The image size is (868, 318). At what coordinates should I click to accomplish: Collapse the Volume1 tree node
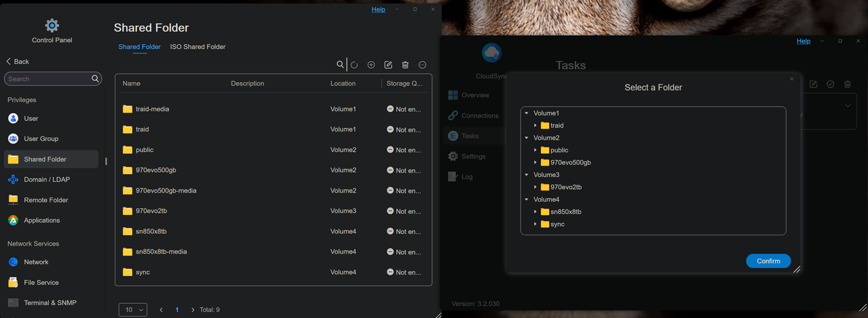tap(527, 113)
